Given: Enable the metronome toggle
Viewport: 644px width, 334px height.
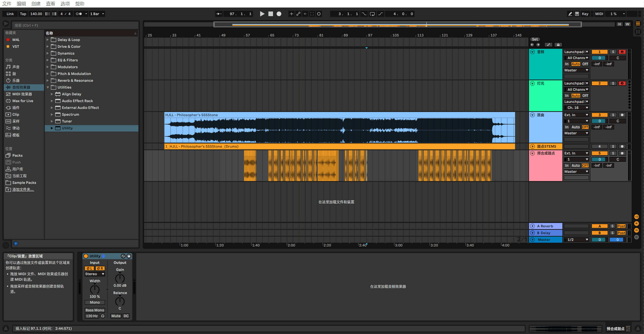Looking at the screenshot, I should tap(79, 14).
